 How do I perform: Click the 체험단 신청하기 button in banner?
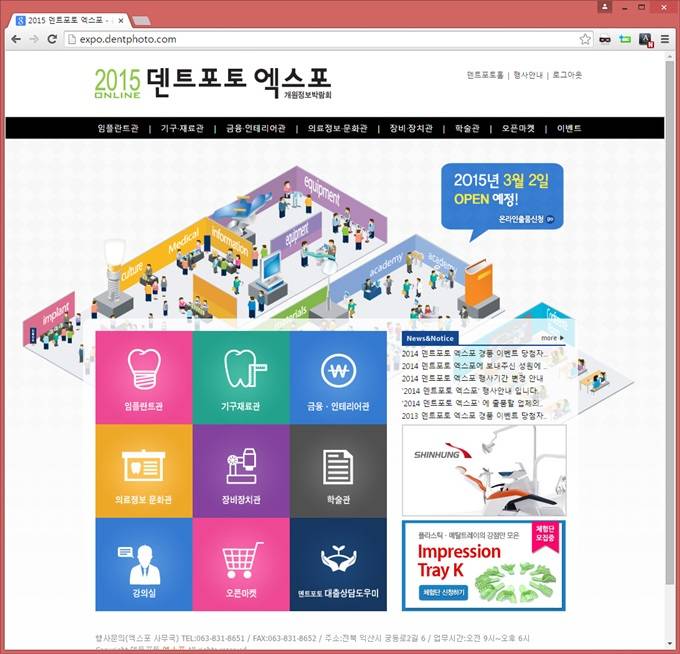[x=443, y=592]
